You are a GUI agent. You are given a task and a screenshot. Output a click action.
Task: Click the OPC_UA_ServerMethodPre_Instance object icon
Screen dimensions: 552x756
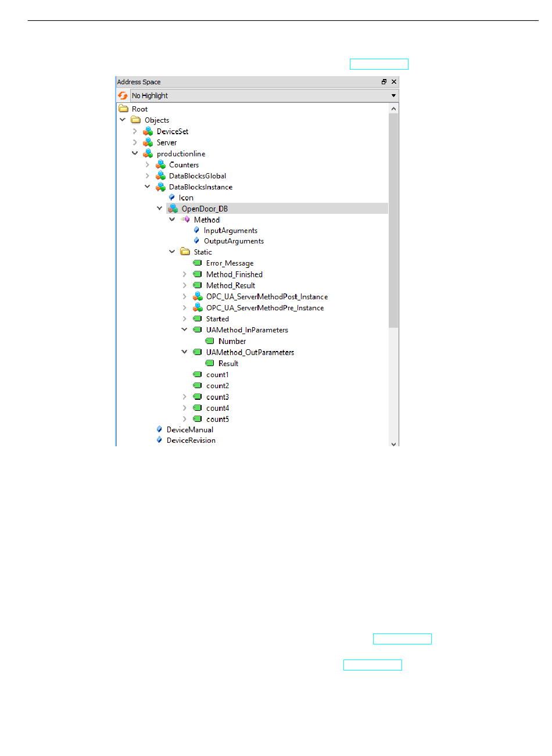coord(198,307)
